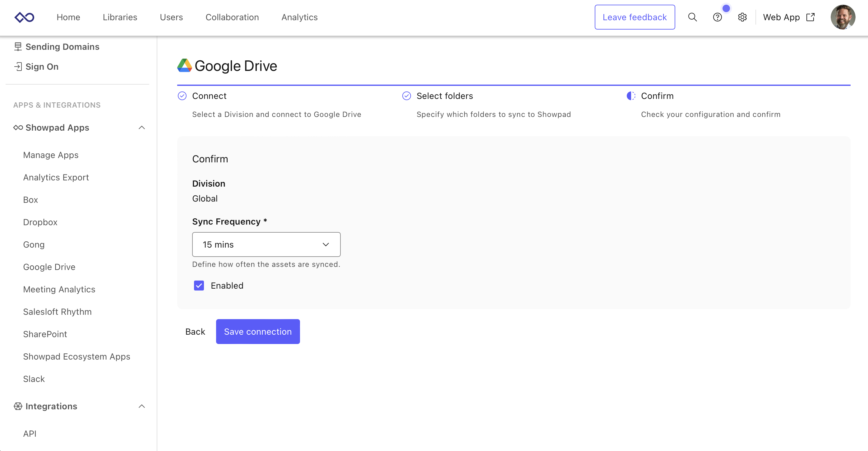Collapse the Integrations section
The height and width of the screenshot is (451, 868).
[x=142, y=406]
